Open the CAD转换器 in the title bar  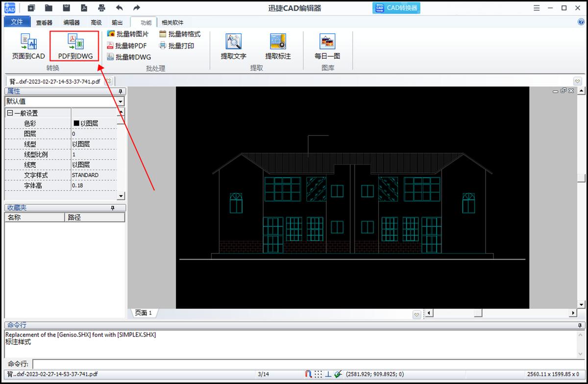click(395, 8)
